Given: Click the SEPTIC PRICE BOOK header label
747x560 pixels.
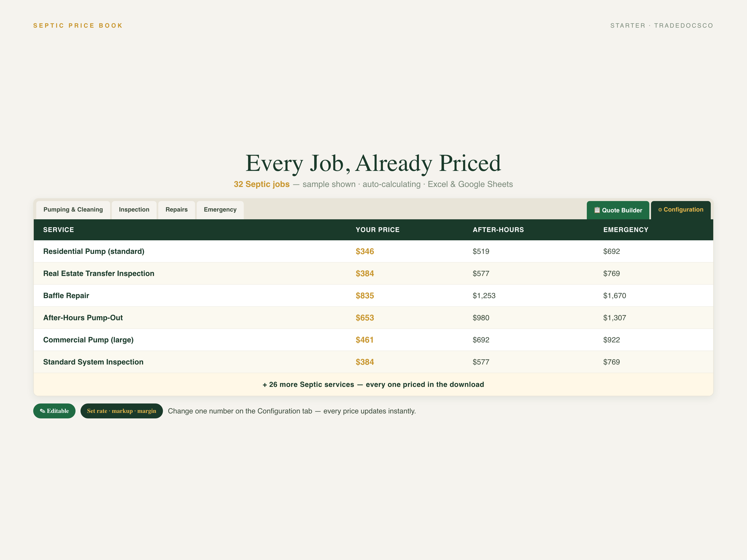Looking at the screenshot, I should [78, 26].
